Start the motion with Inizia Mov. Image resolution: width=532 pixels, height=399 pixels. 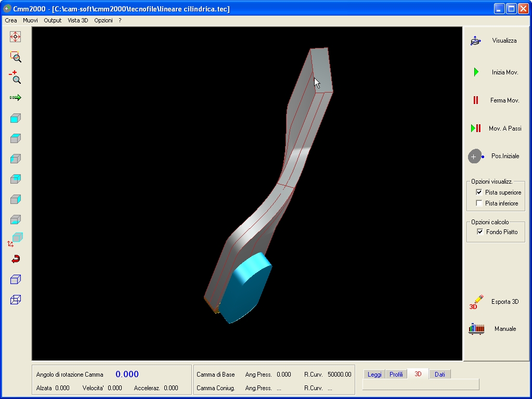pos(496,72)
